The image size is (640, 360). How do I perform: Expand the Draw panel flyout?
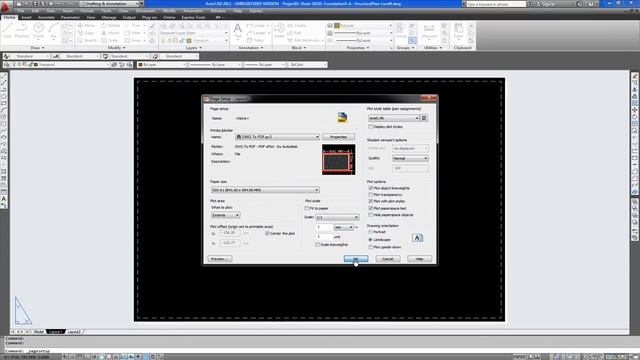(37, 48)
